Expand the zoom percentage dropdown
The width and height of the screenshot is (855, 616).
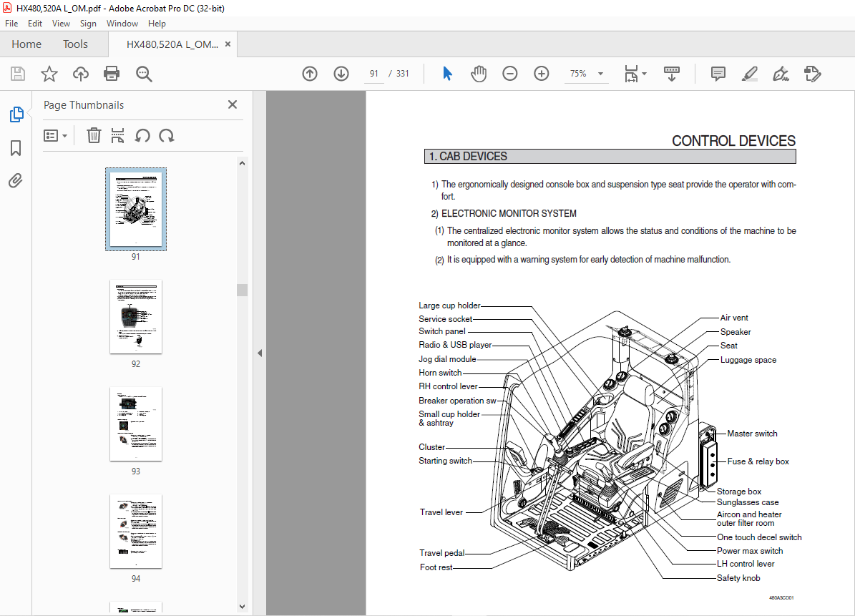tap(600, 74)
